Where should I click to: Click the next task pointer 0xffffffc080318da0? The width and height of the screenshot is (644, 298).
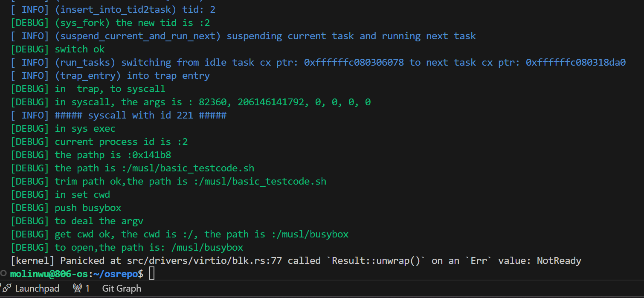575,63
